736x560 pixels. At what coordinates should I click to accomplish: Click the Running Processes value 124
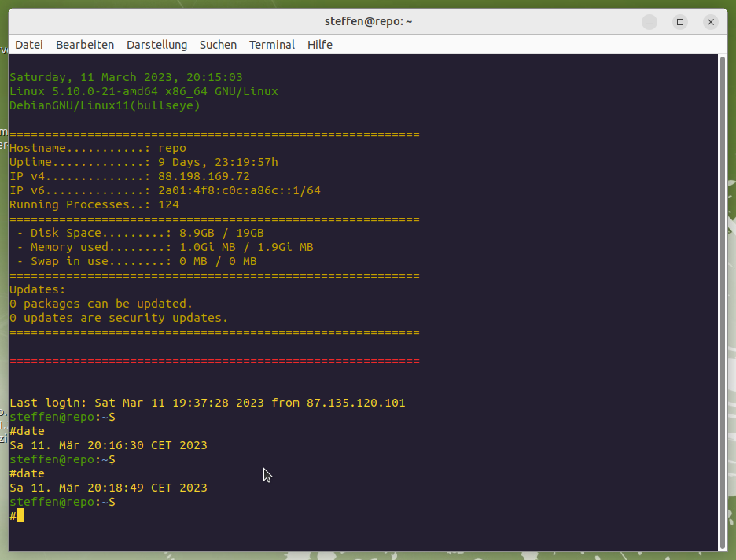pos(169,204)
